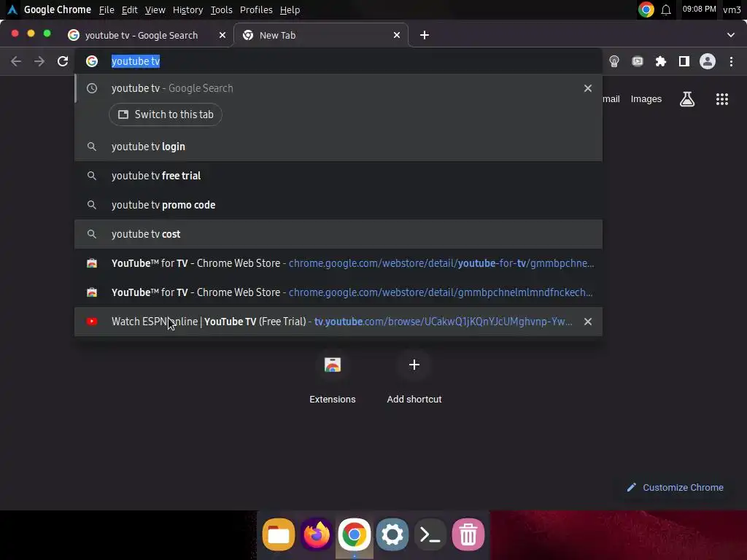Open the Trash in the dock
The image size is (747, 560).
pyautogui.click(x=468, y=534)
